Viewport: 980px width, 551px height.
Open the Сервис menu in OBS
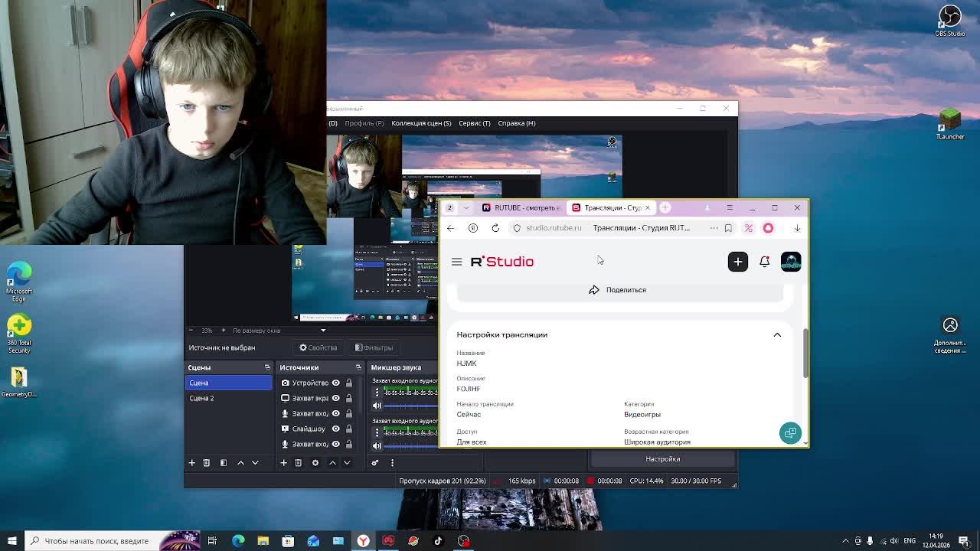pos(475,123)
